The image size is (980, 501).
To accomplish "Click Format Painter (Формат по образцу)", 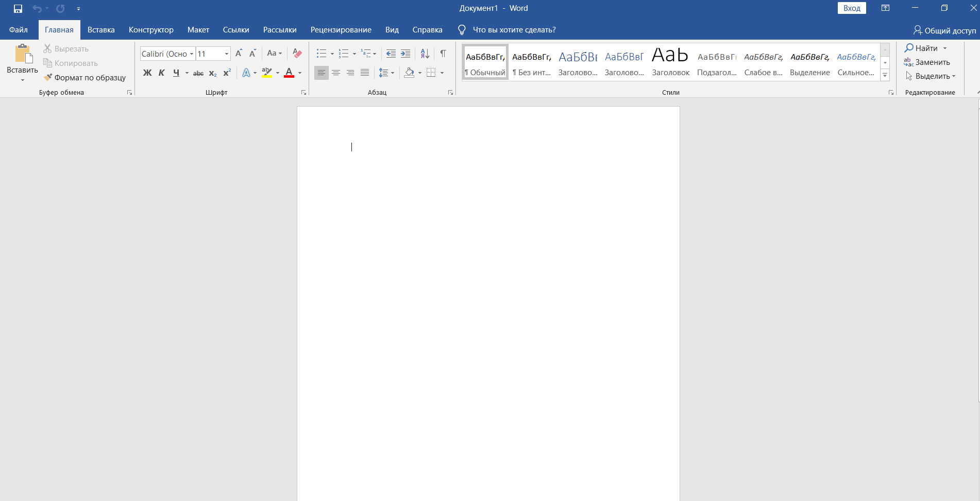I will 85,77.
